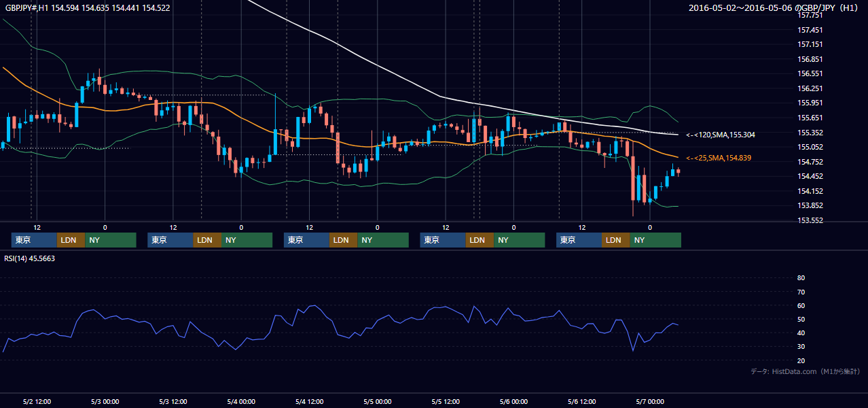Image resolution: width=868 pixels, height=408 pixels.
Task: Select the RSI(14) 45.5663 indicator label
Action: (x=30, y=258)
